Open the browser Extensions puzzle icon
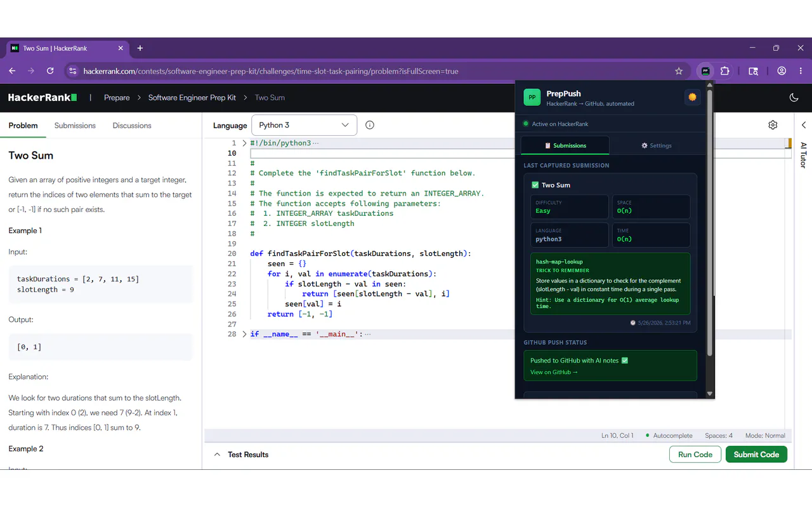Screen dimensions: 812x508 [x=724, y=71]
